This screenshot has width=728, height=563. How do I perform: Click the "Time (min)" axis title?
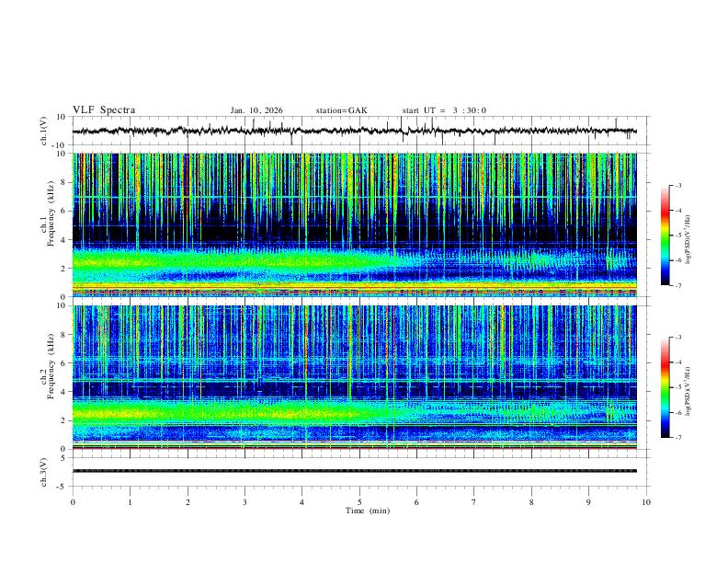click(x=368, y=511)
